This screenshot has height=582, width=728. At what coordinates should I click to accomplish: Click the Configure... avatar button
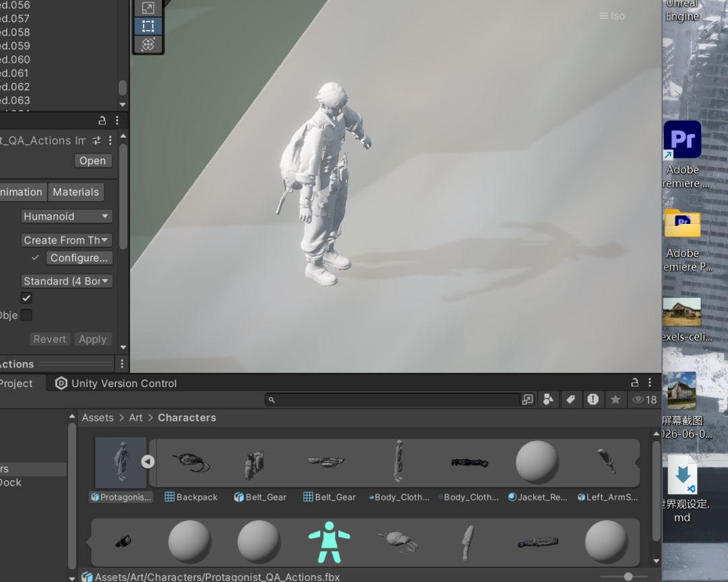coord(79,258)
